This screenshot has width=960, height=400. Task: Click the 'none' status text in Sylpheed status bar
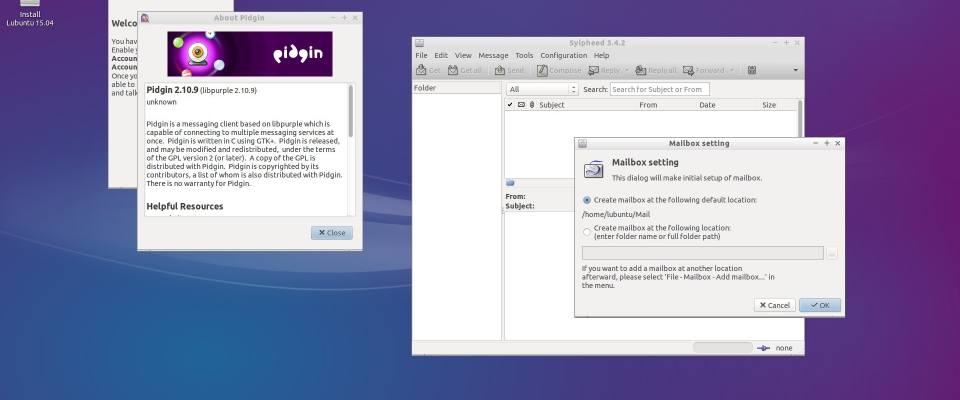click(784, 348)
